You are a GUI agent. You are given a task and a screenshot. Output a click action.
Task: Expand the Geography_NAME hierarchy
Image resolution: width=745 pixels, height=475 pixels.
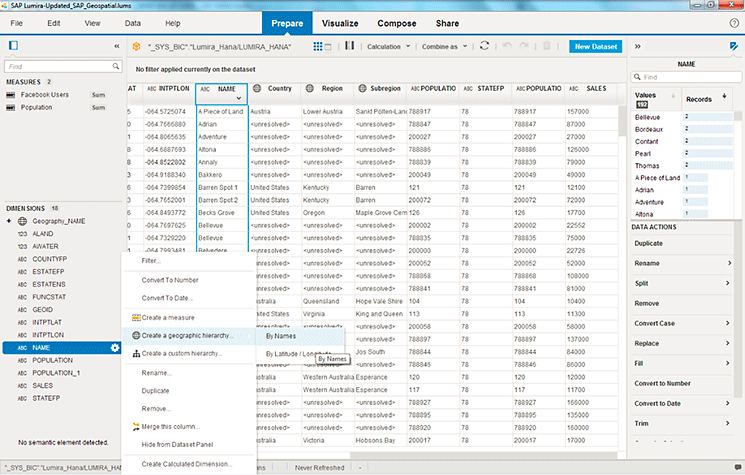tap(9, 221)
